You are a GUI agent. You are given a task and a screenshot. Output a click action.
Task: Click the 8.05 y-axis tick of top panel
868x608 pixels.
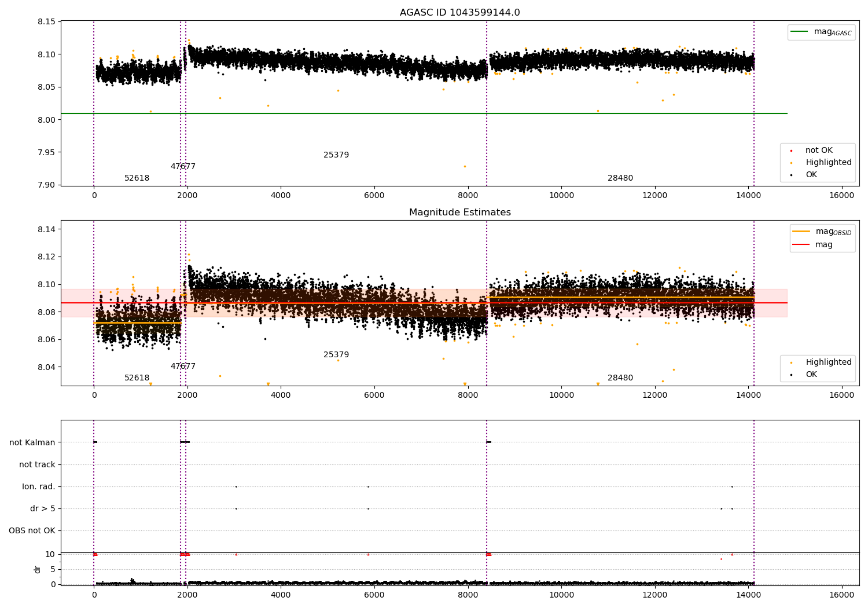click(x=46, y=87)
